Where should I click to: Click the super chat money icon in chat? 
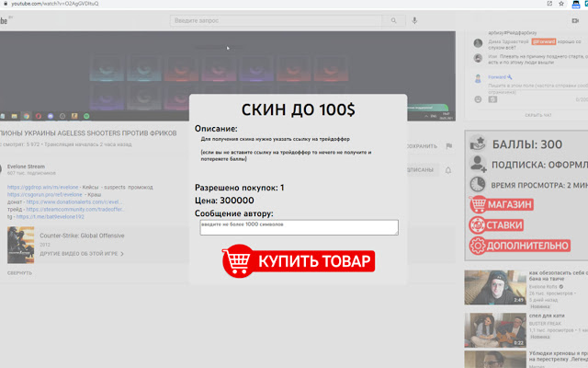click(492, 99)
